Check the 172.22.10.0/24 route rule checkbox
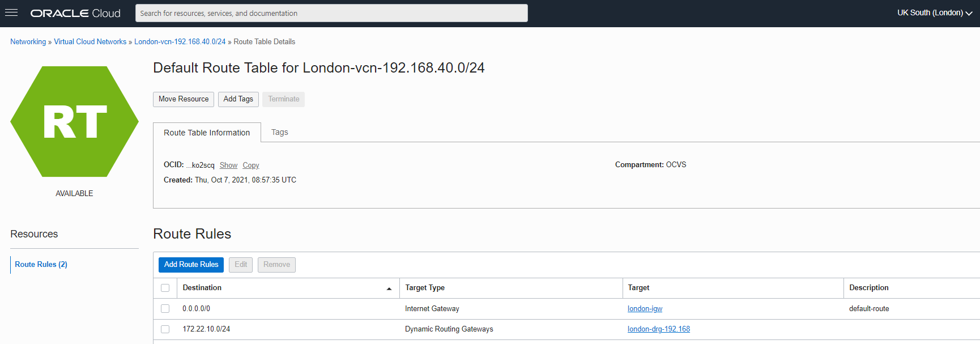 [165, 329]
